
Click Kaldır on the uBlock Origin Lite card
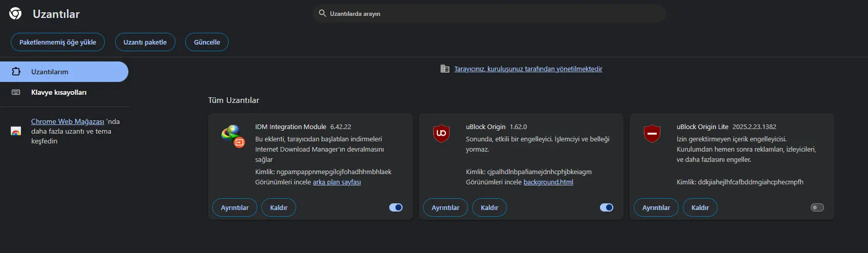click(700, 207)
